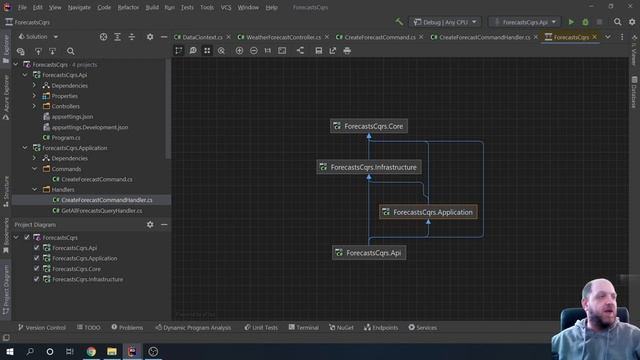
Task: Select ForecastsCqrs.Infrastructure diagram node
Action: point(369,167)
